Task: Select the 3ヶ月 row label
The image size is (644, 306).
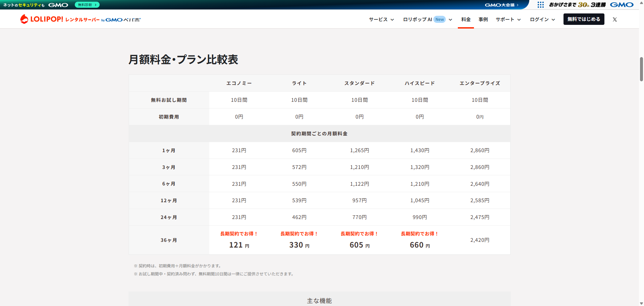Action: [x=169, y=167]
